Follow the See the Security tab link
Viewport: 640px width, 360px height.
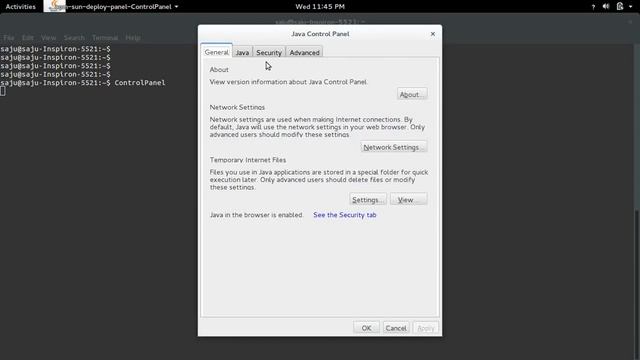coord(344,215)
